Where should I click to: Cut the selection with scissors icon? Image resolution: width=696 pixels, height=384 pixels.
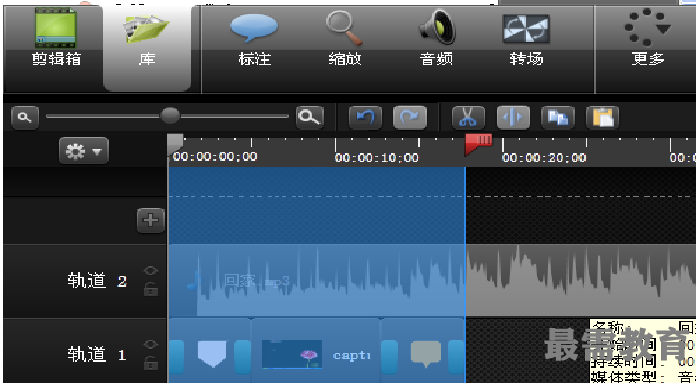coord(468,118)
